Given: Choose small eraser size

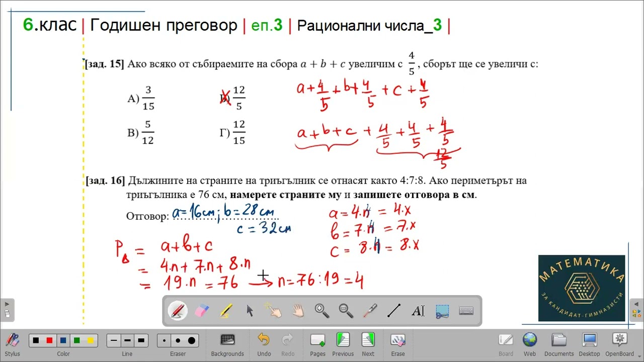Looking at the screenshot, I should [165, 340].
